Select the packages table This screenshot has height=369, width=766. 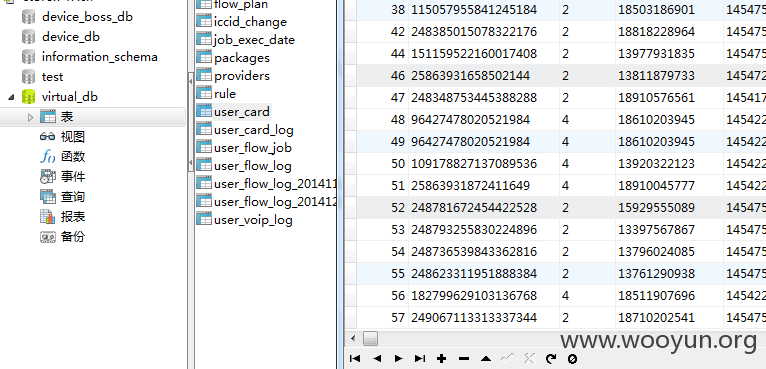[x=241, y=58]
